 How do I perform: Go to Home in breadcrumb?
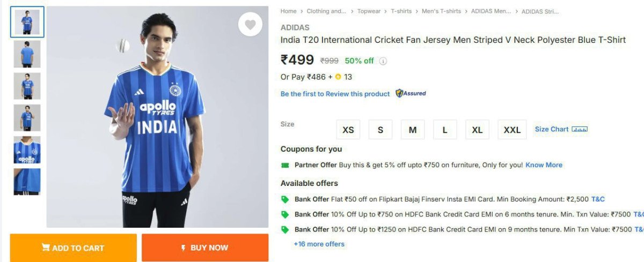click(288, 11)
